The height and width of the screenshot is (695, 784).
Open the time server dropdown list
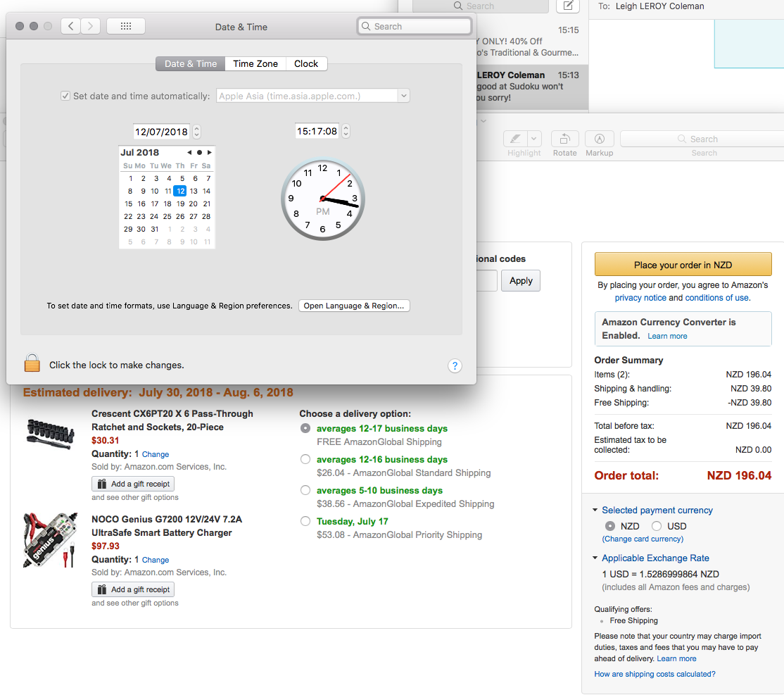pos(403,96)
